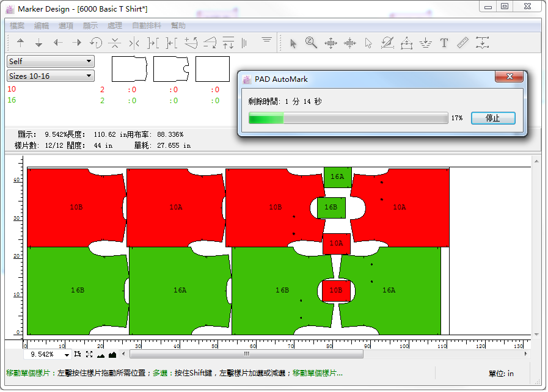The height and width of the screenshot is (392, 548).
Task: Click the move piece left arrow icon
Action: (58, 43)
